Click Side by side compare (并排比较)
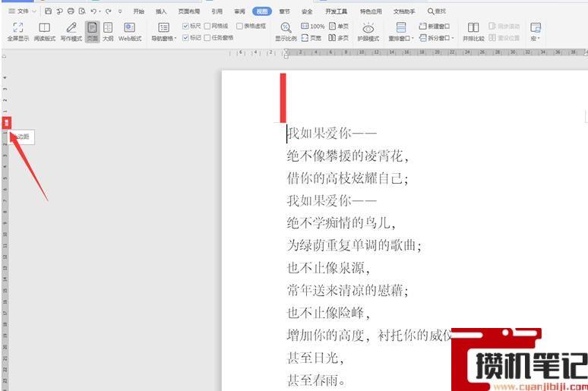588x391 pixels. [x=473, y=31]
